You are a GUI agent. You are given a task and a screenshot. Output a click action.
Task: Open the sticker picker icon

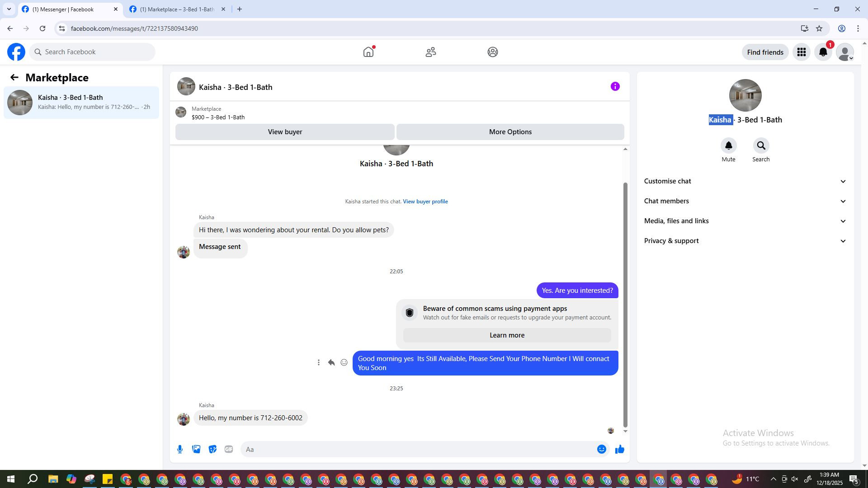click(x=212, y=449)
